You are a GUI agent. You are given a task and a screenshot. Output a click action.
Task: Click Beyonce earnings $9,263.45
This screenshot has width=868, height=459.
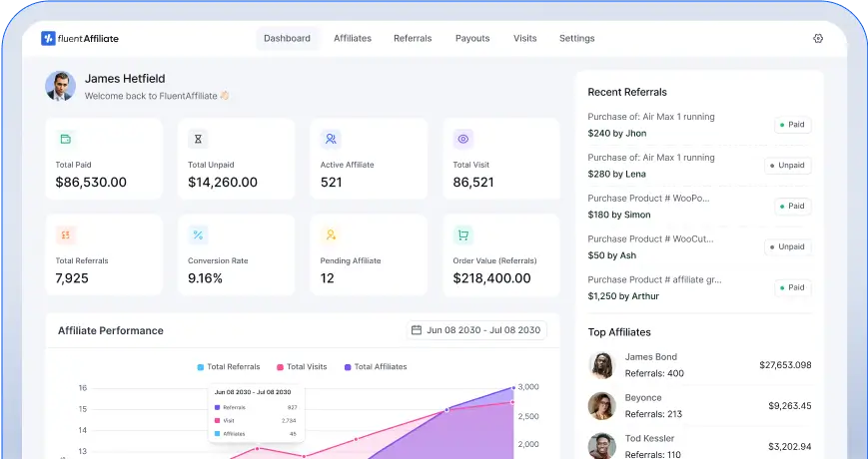pyautogui.click(x=789, y=406)
